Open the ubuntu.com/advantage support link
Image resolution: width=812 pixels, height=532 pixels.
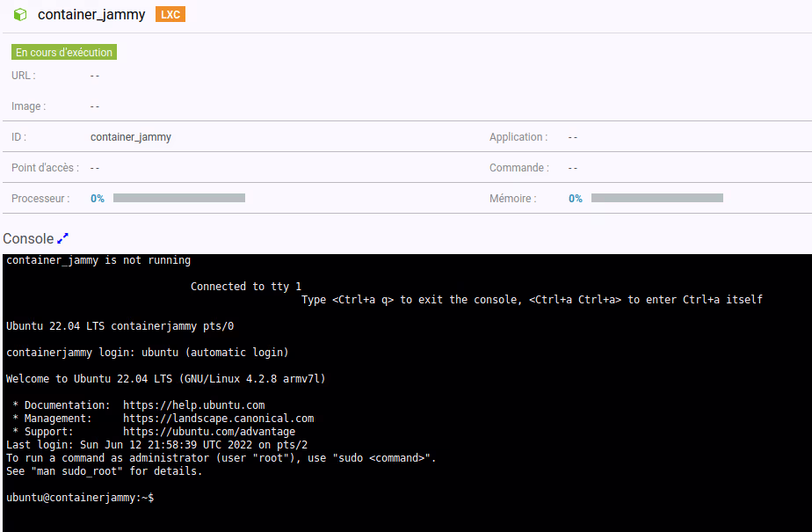[x=209, y=432]
